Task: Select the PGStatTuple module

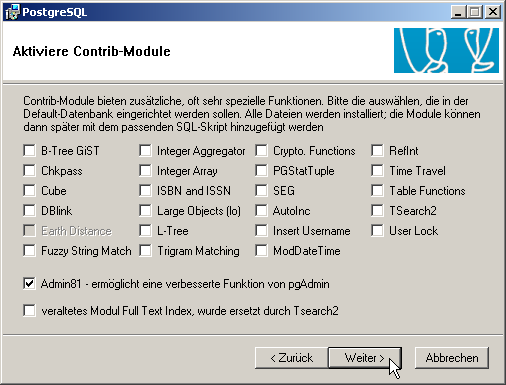Action: coord(261,171)
